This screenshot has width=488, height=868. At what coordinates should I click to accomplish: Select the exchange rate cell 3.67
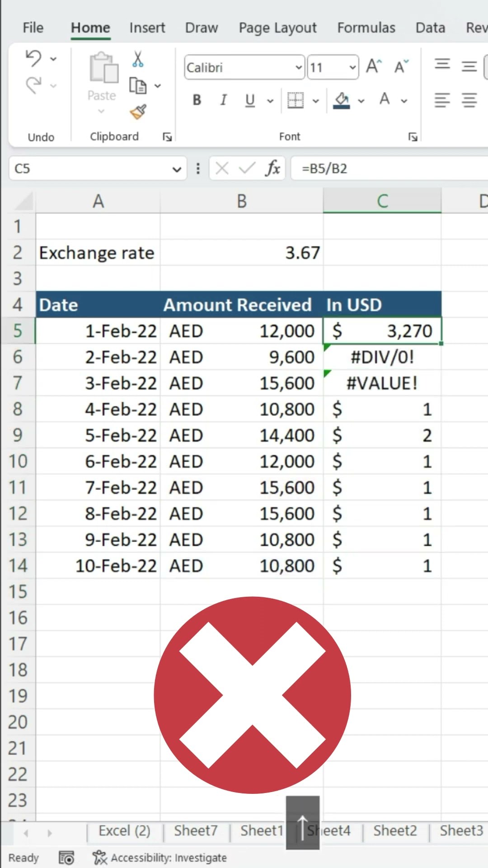(x=242, y=253)
